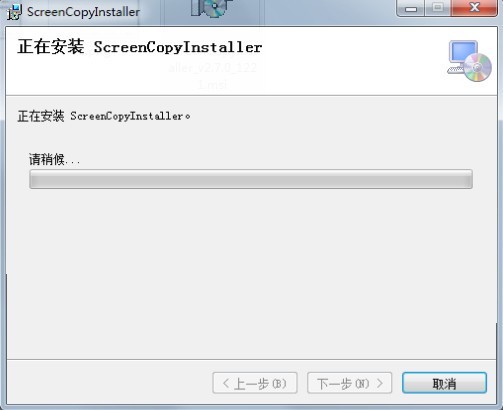503x410 pixels.
Task: Click the separator line above the footer buttons
Action: point(252,360)
